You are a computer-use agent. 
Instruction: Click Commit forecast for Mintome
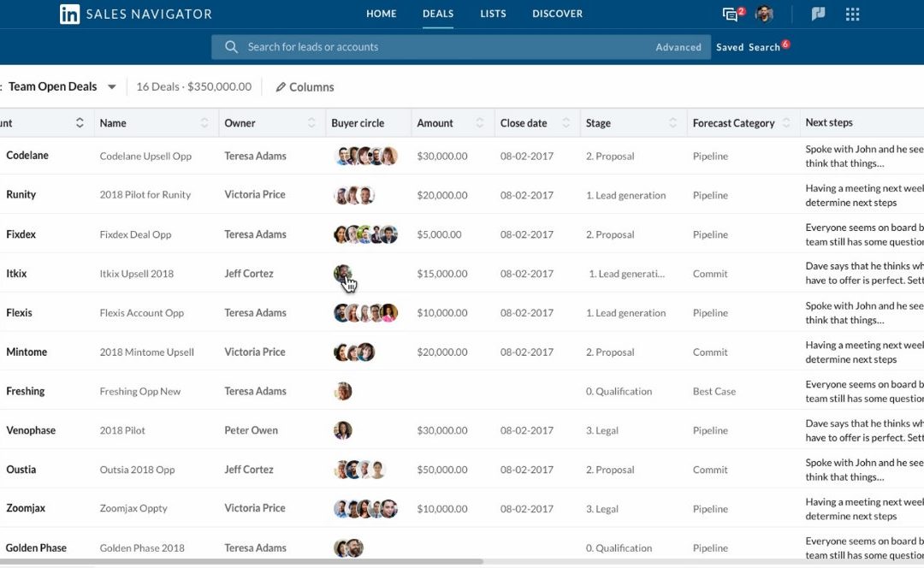point(710,352)
